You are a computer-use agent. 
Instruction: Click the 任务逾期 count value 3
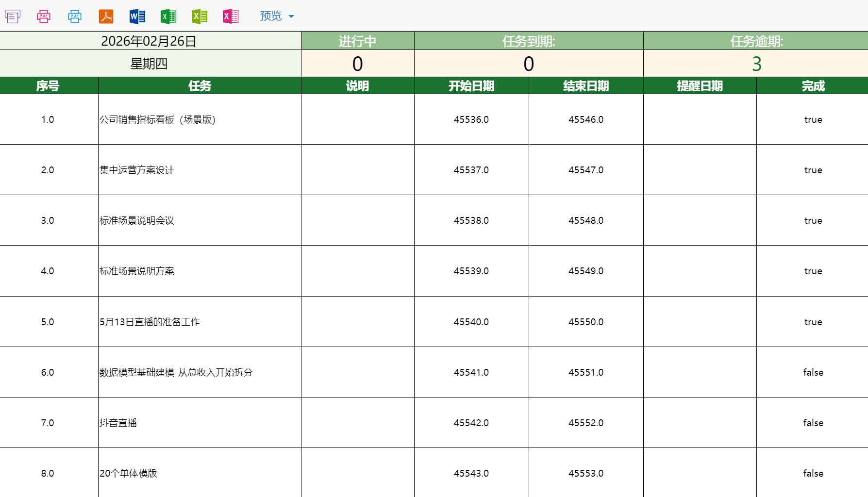pyautogui.click(x=756, y=64)
